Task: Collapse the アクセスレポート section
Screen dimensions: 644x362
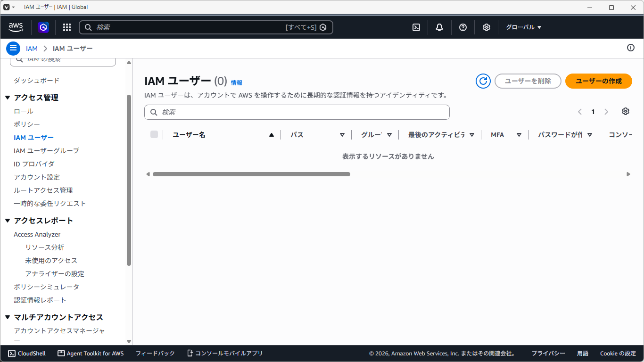Action: [x=8, y=221]
